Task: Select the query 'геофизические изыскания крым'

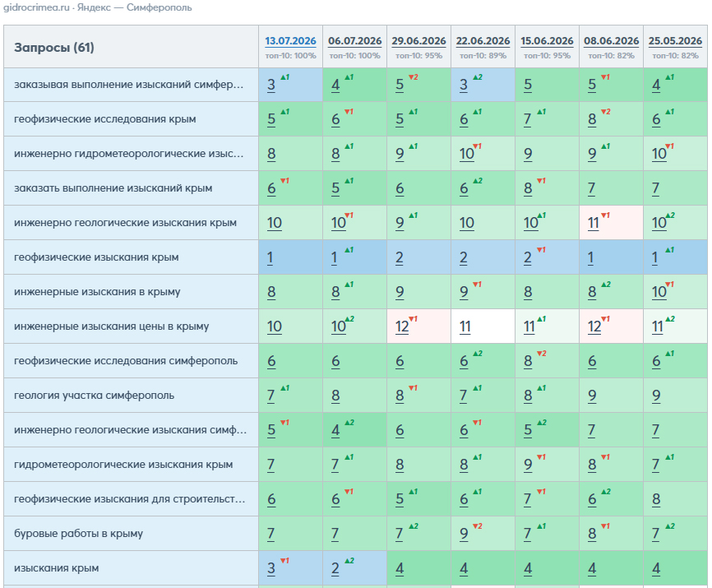Action: pyautogui.click(x=96, y=257)
